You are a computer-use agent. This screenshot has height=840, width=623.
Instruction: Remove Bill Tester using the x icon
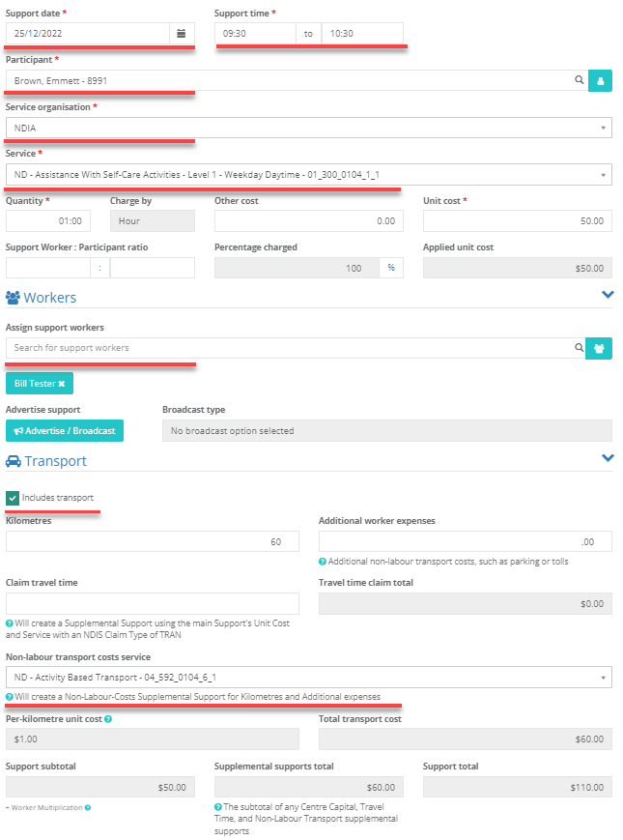62,384
